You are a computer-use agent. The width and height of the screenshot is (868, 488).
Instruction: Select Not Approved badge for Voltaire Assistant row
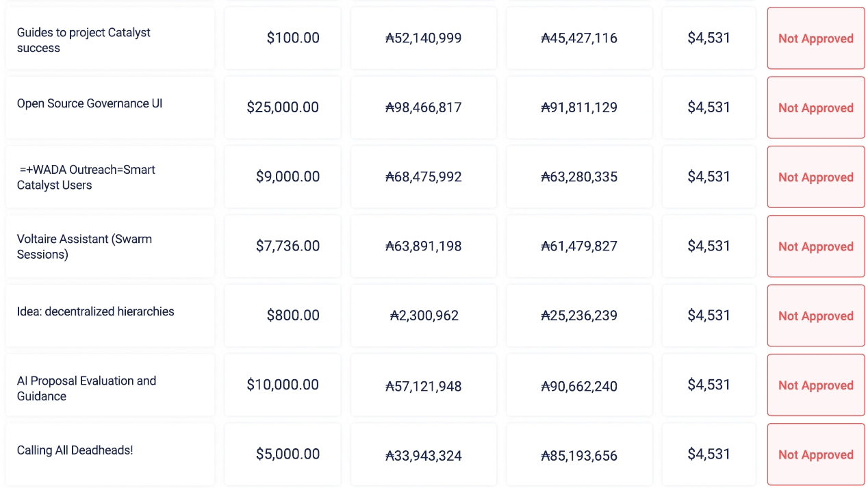point(815,247)
